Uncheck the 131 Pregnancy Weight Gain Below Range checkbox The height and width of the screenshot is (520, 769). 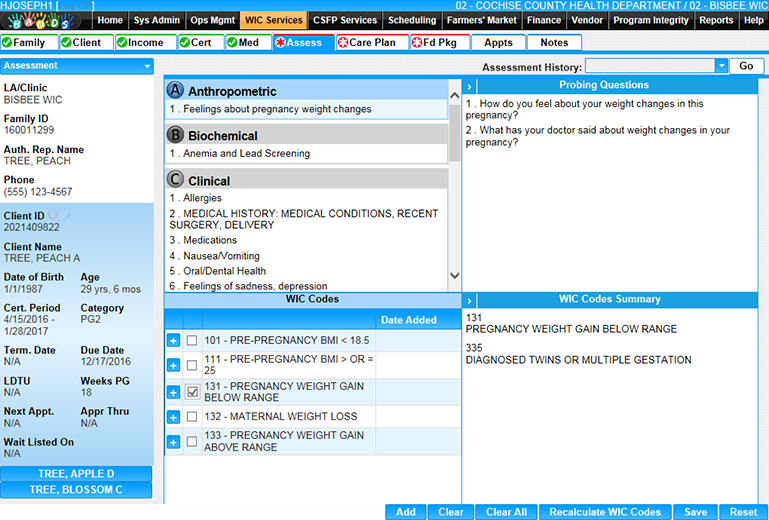click(192, 392)
